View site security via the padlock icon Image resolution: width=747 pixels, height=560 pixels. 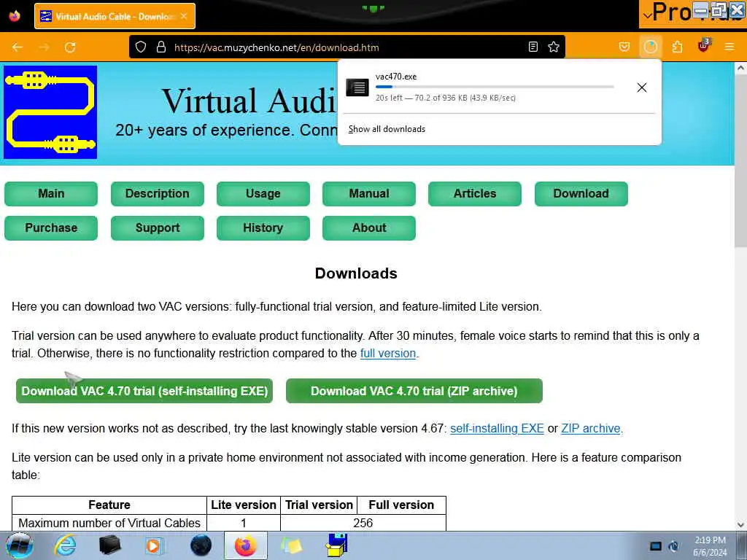point(161,47)
